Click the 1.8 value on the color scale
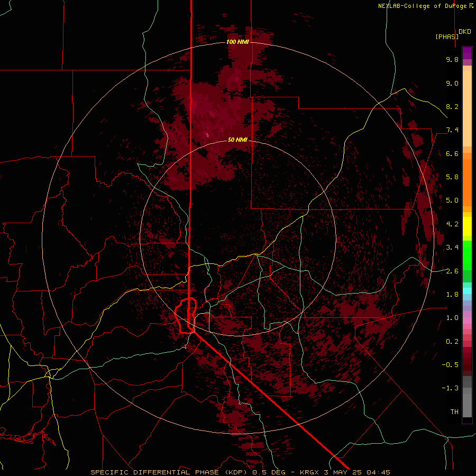Viewport: 476px width, 476px height. pyautogui.click(x=452, y=295)
